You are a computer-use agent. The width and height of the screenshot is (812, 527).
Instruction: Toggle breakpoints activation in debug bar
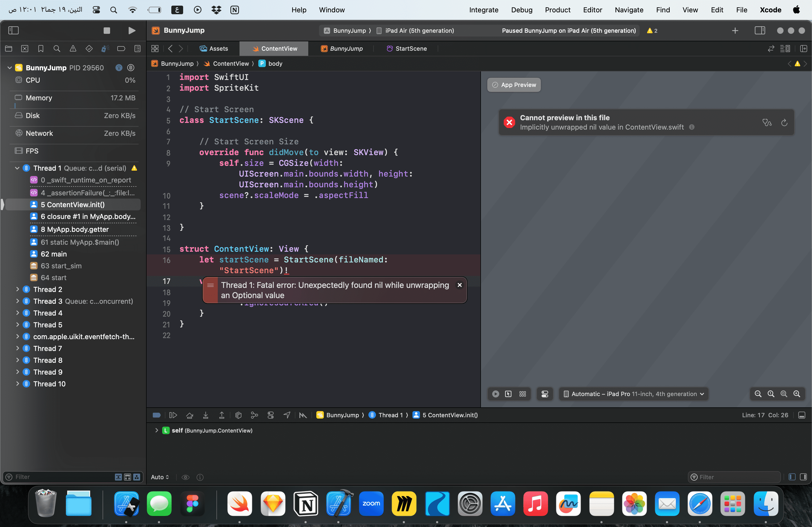point(157,415)
